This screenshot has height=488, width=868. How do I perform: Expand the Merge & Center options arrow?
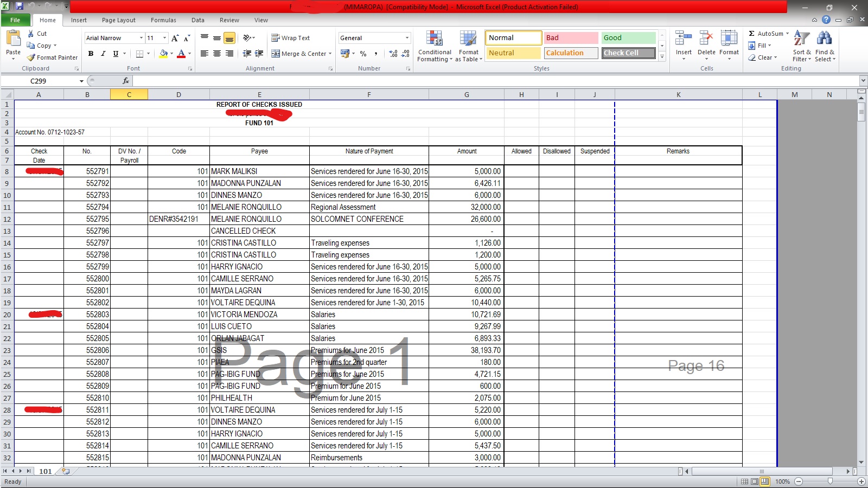[x=330, y=54]
